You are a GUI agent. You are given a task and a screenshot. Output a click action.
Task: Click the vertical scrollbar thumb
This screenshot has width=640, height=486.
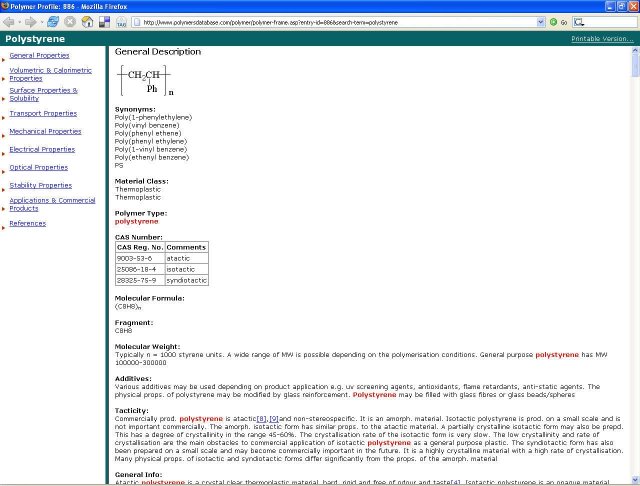coord(635,65)
